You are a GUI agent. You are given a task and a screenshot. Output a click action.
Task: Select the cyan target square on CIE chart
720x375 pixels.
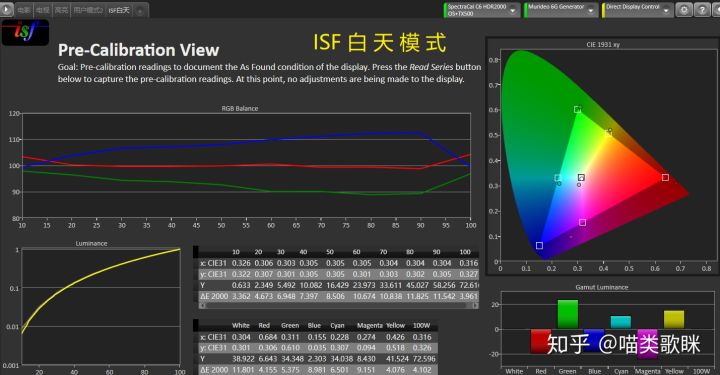tap(557, 178)
